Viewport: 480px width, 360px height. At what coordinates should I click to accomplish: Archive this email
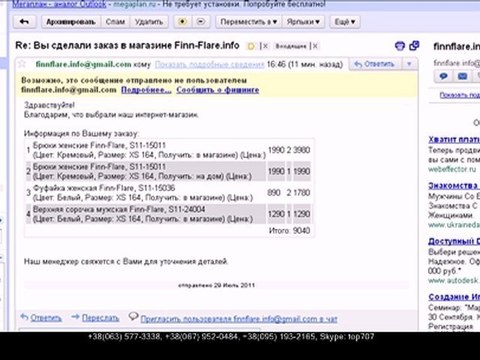71,22
